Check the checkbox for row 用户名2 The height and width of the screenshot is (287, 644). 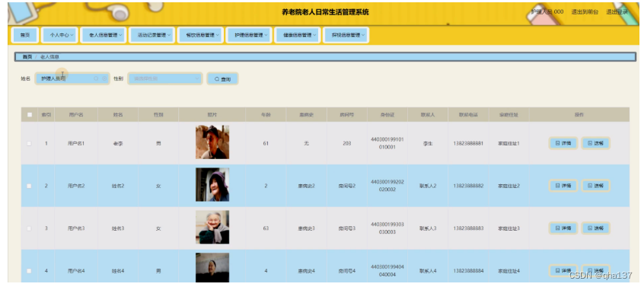pyautogui.click(x=29, y=186)
